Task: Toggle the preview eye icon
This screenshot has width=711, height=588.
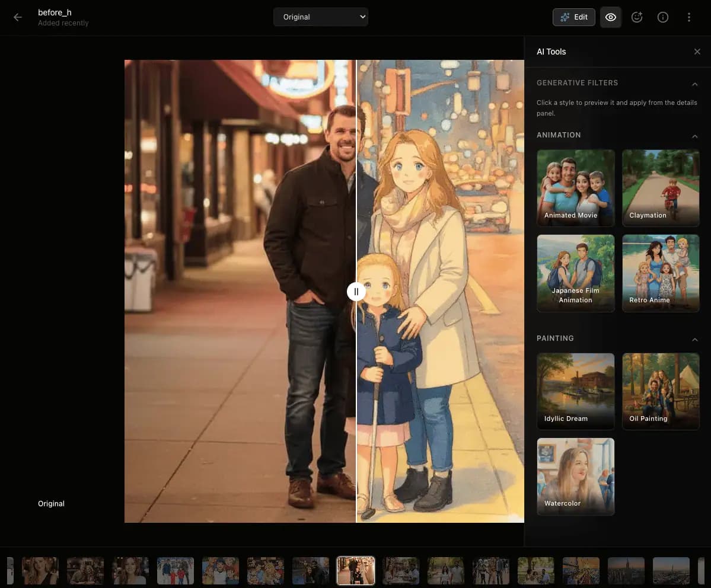Action: 611,17
